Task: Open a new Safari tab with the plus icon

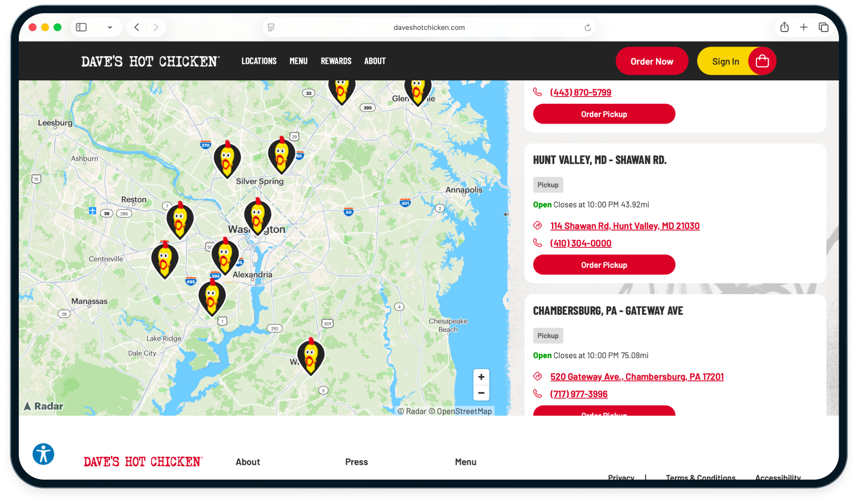Action: 804,27
